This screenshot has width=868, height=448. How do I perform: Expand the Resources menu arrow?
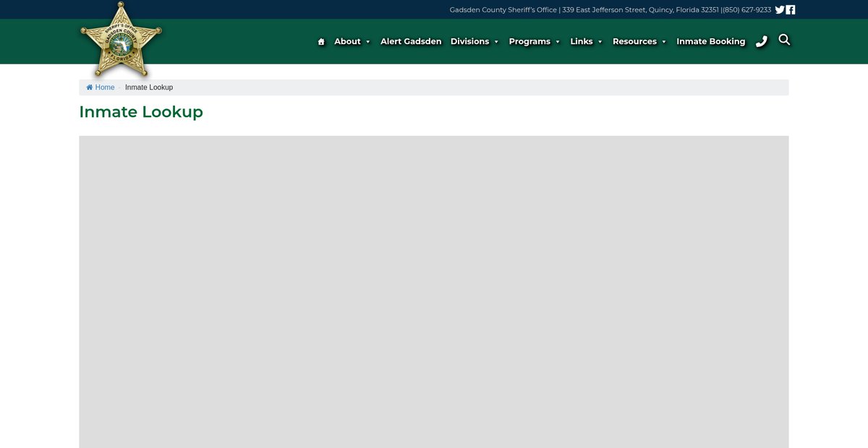pos(664,42)
